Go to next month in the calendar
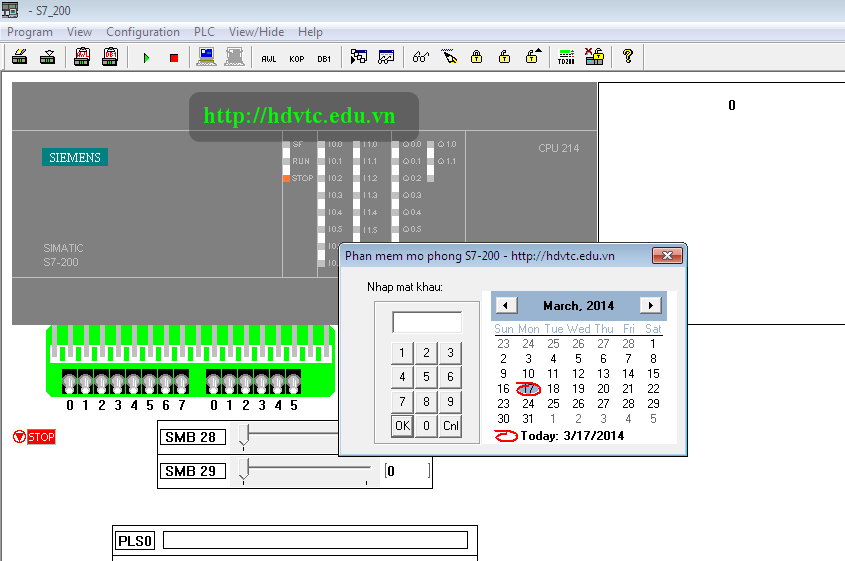Screen dimensions: 845x561 (x=650, y=306)
